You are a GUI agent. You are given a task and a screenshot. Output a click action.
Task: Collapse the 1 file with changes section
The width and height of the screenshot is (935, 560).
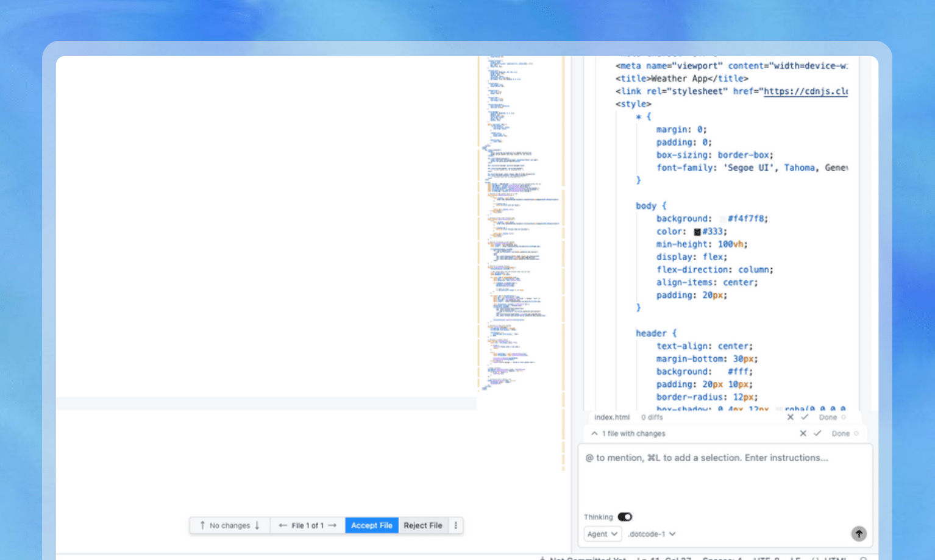coord(594,433)
